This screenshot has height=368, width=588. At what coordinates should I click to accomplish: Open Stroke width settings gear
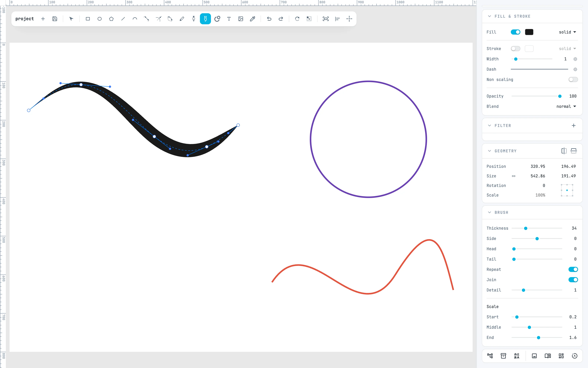(575, 59)
